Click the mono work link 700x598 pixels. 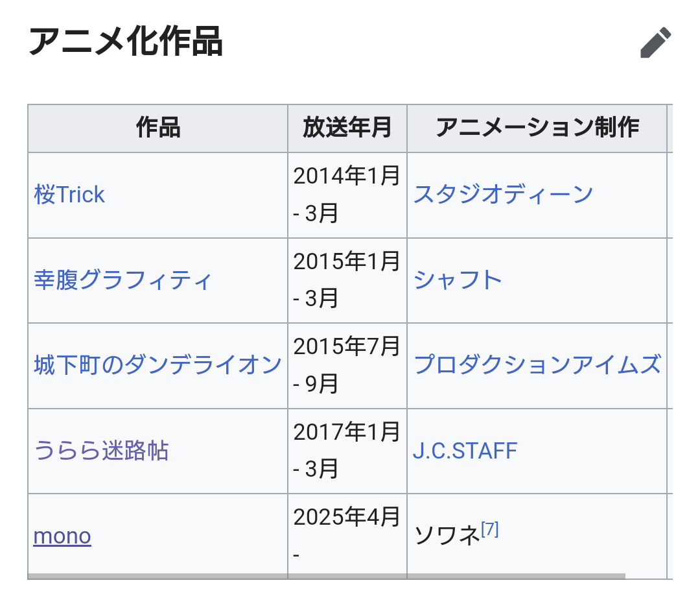[62, 536]
